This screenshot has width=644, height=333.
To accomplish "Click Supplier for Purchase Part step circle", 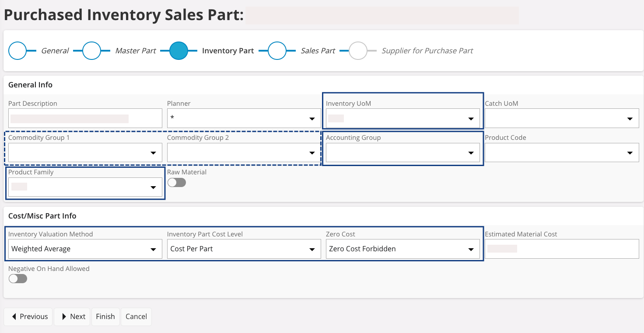I will coord(358,51).
